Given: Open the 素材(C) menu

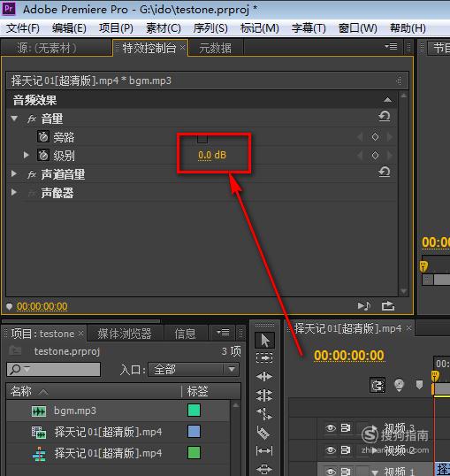Looking at the screenshot, I should 164,28.
